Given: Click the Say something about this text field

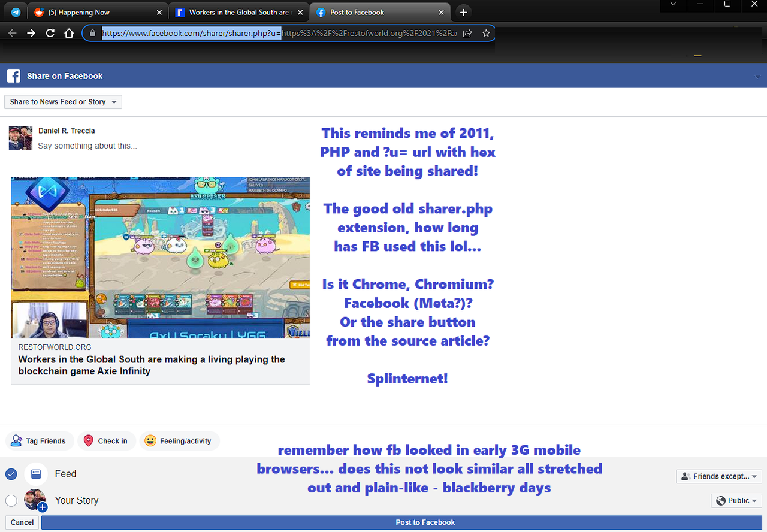Looking at the screenshot, I should coord(87,146).
